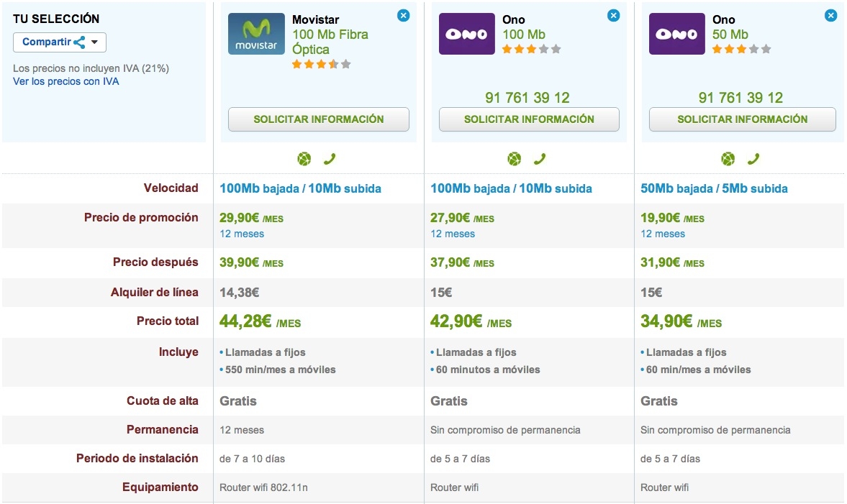Open the Compartir dropdown arrow
Image resolution: width=847 pixels, height=504 pixels.
coord(94,42)
